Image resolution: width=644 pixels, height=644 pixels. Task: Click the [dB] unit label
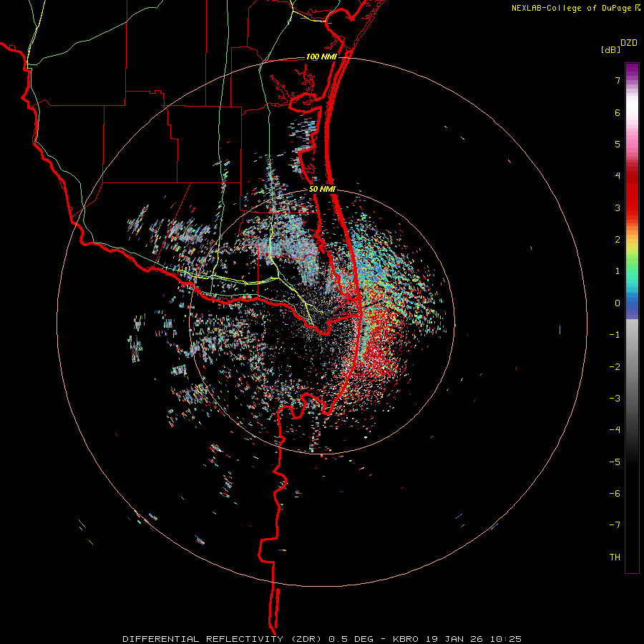(x=611, y=49)
